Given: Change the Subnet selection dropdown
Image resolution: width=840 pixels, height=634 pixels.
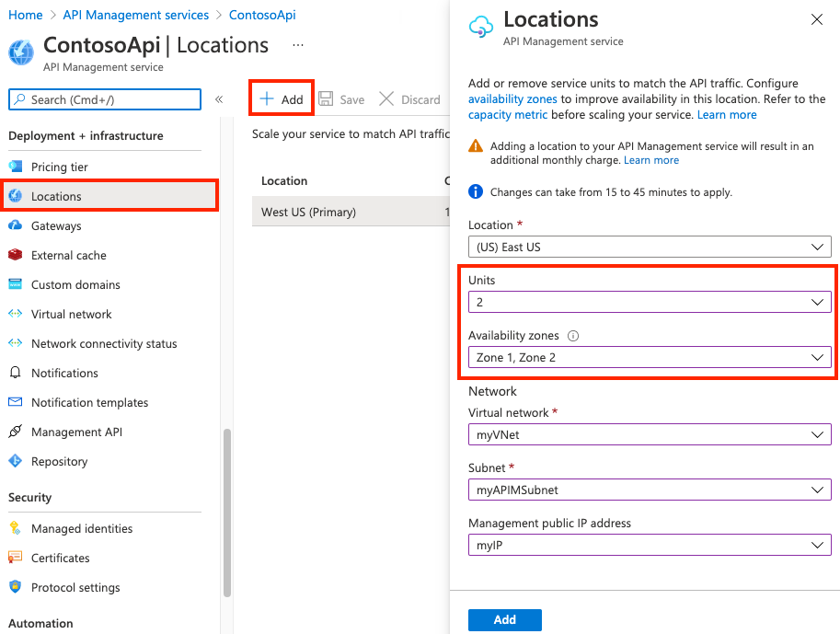Looking at the screenshot, I should coord(649,490).
